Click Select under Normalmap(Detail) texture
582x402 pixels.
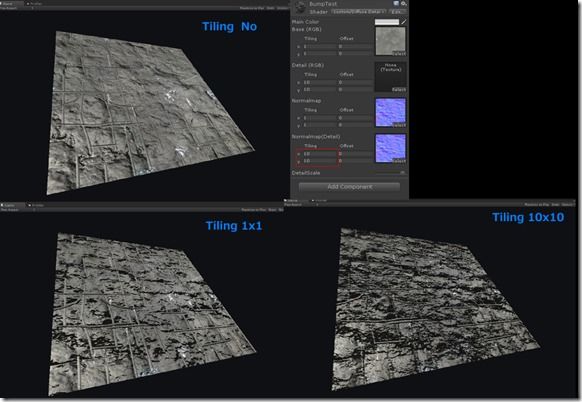click(x=399, y=161)
